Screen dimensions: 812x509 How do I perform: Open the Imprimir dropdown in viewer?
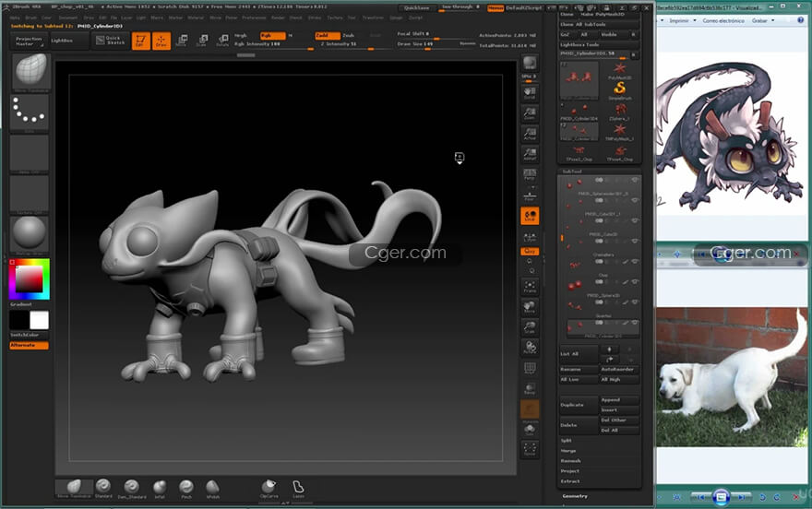click(679, 19)
